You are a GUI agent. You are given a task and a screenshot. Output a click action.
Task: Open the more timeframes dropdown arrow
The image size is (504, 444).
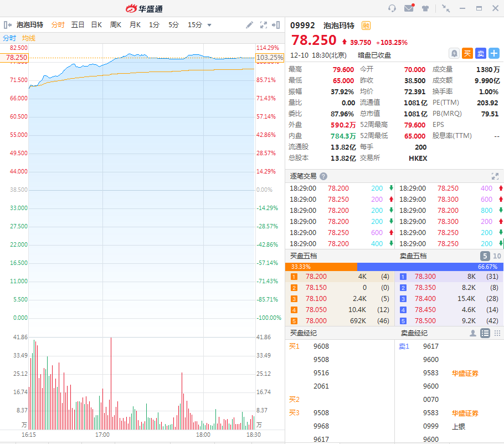point(209,25)
